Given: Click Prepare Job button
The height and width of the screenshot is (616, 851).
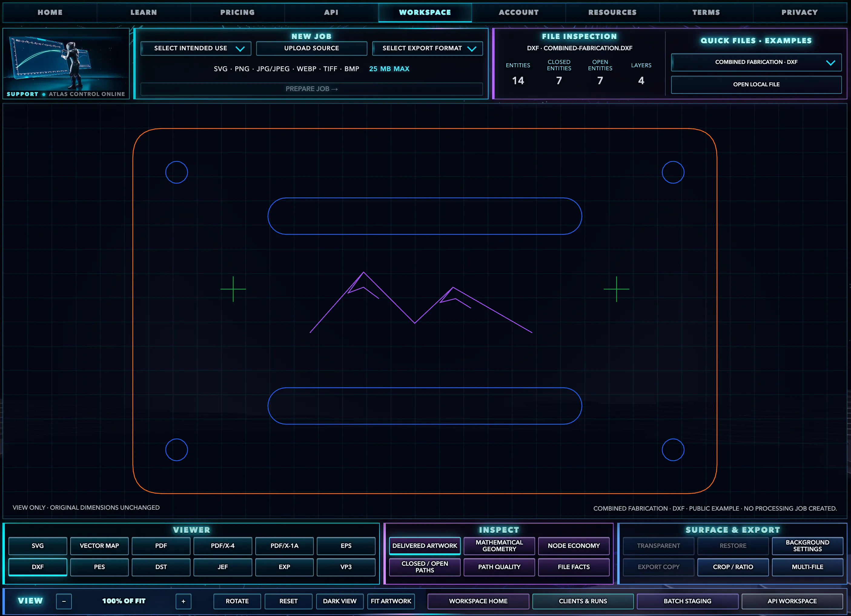Looking at the screenshot, I should 311,89.
